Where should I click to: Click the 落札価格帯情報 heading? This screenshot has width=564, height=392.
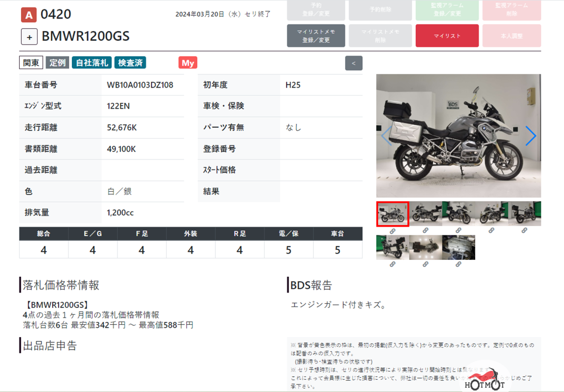click(x=61, y=285)
